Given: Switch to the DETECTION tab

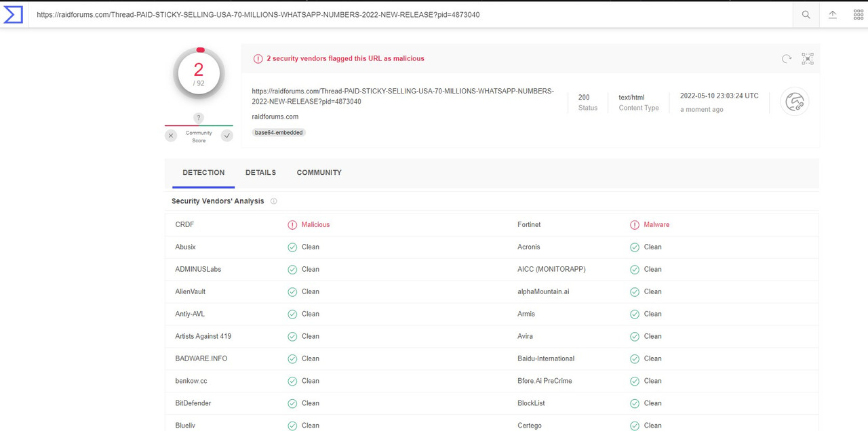Looking at the screenshot, I should [x=203, y=173].
